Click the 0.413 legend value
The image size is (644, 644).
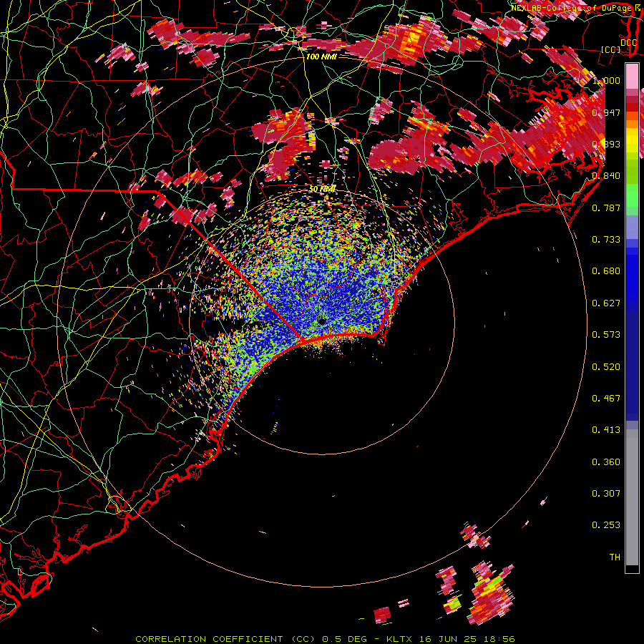[x=606, y=430]
